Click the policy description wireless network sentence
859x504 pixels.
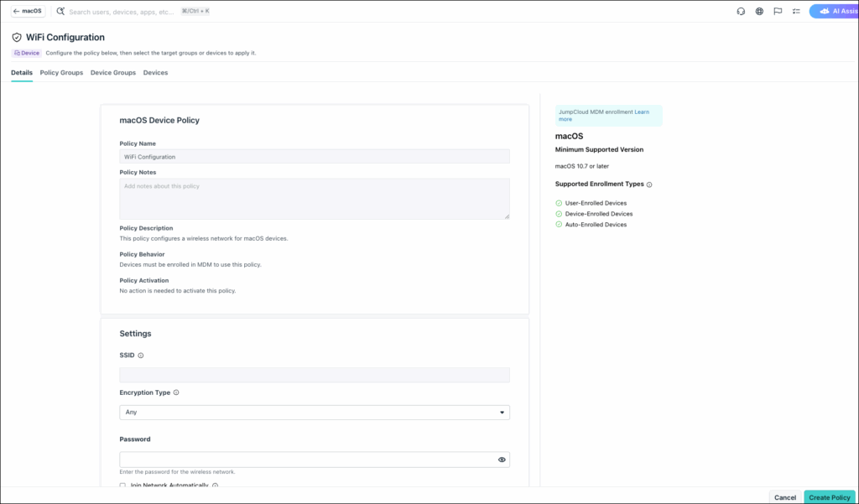tap(203, 238)
